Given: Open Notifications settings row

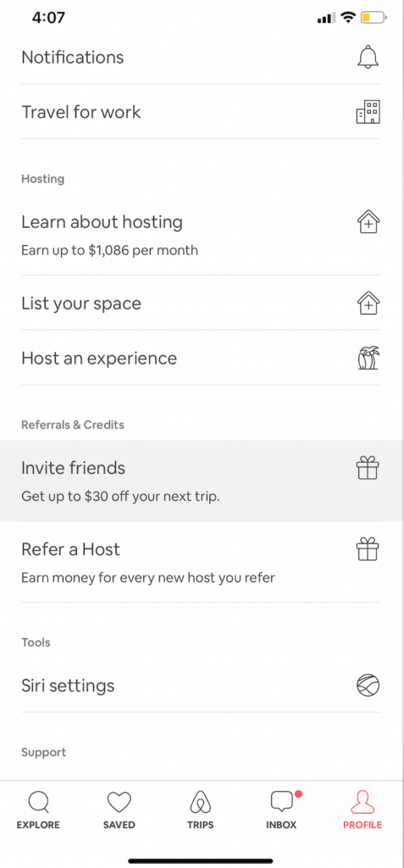Looking at the screenshot, I should click(201, 58).
